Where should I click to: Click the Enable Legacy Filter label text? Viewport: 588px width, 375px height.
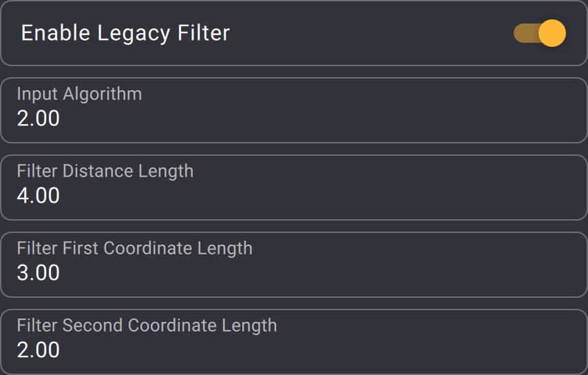[x=125, y=33]
